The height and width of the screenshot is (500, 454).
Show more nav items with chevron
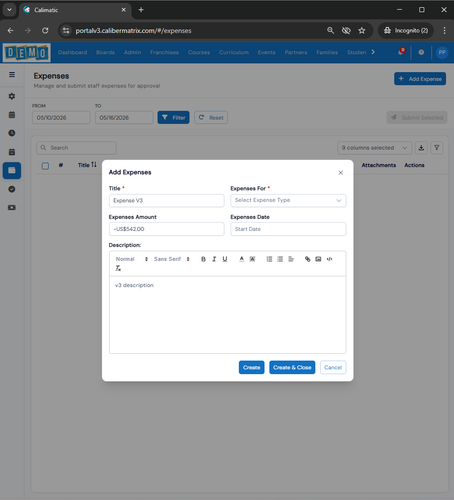(373, 52)
